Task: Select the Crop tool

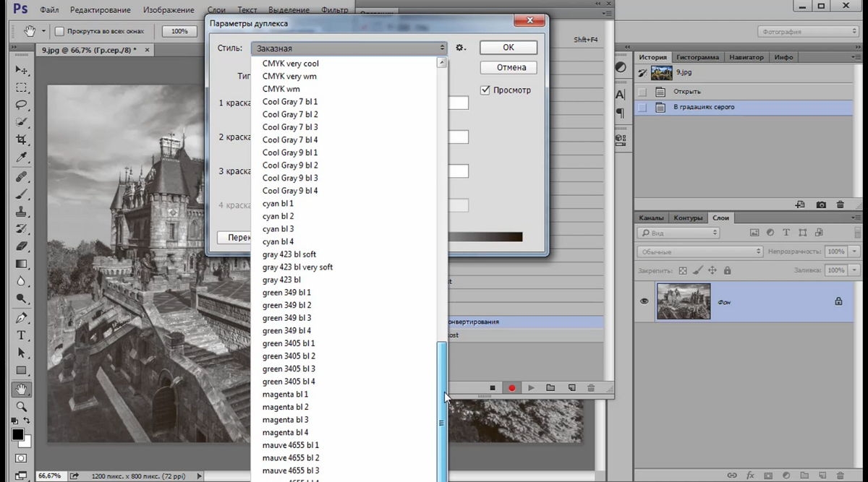Action: tap(22, 139)
